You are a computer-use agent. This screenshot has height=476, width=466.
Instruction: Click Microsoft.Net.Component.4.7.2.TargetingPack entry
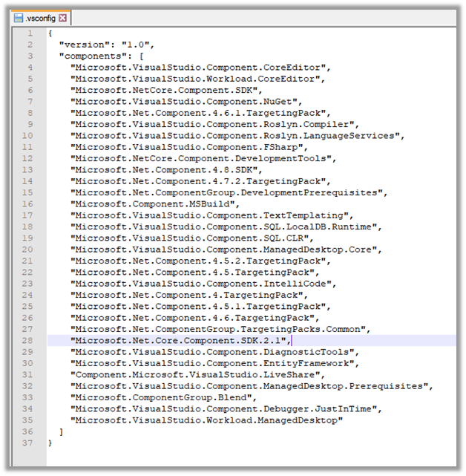tap(200, 181)
